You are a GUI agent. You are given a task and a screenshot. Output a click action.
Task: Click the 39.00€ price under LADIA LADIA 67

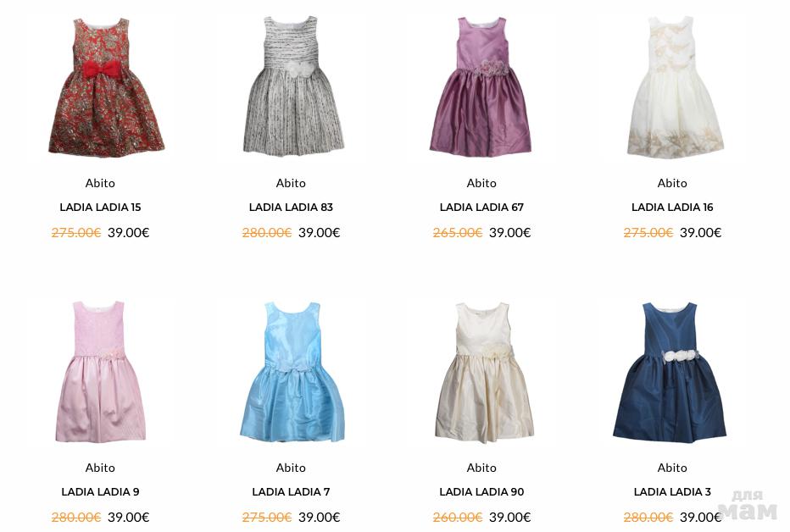510,232
